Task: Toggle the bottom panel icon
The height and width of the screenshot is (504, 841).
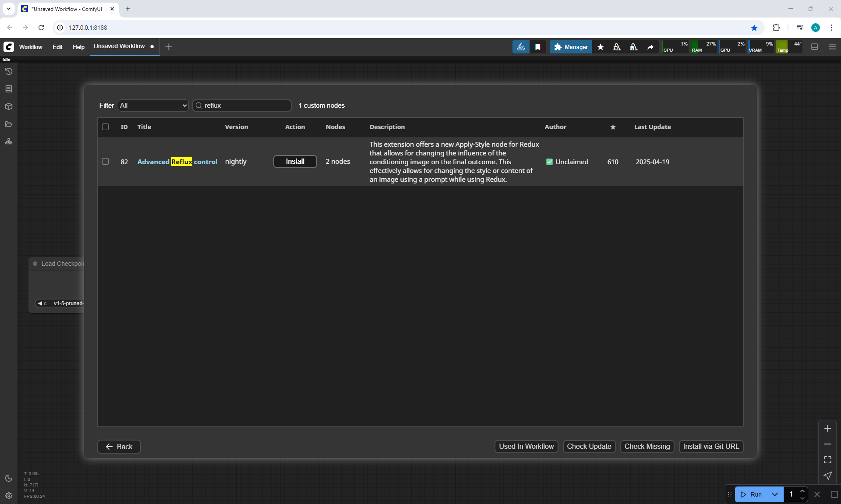Action: tap(815, 47)
